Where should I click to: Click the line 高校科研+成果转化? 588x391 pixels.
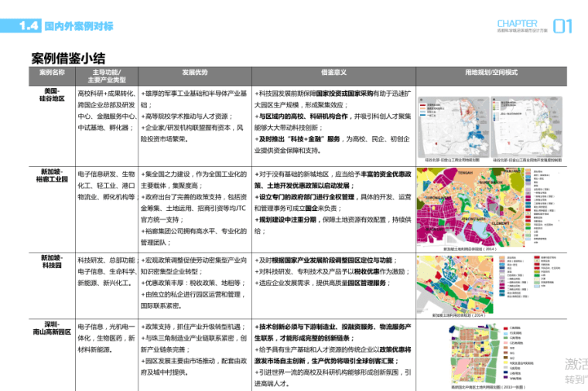click(x=106, y=93)
